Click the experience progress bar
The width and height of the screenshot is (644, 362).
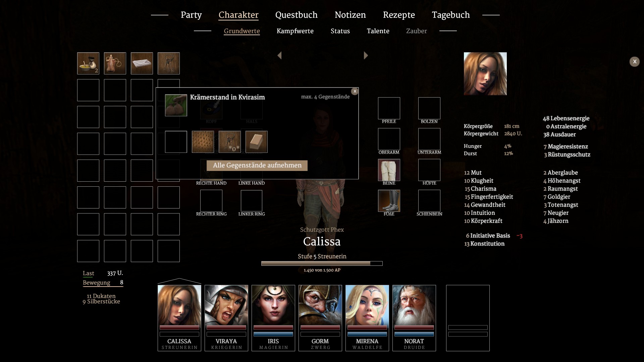coord(322,263)
